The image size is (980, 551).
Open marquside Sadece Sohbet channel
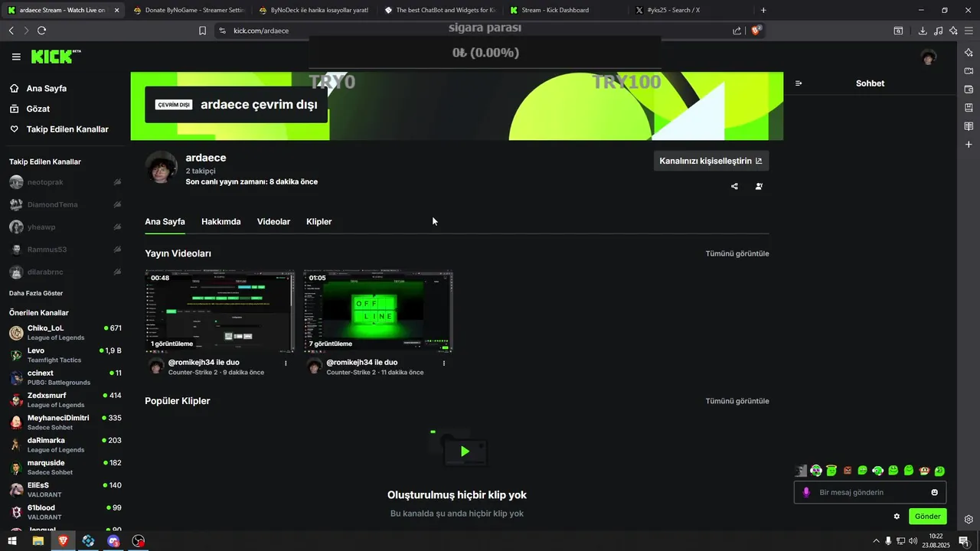click(65, 468)
